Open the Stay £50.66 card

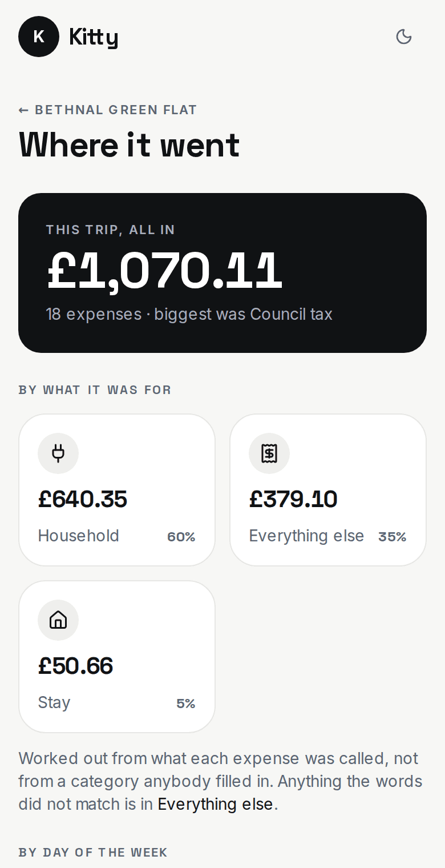117,657
